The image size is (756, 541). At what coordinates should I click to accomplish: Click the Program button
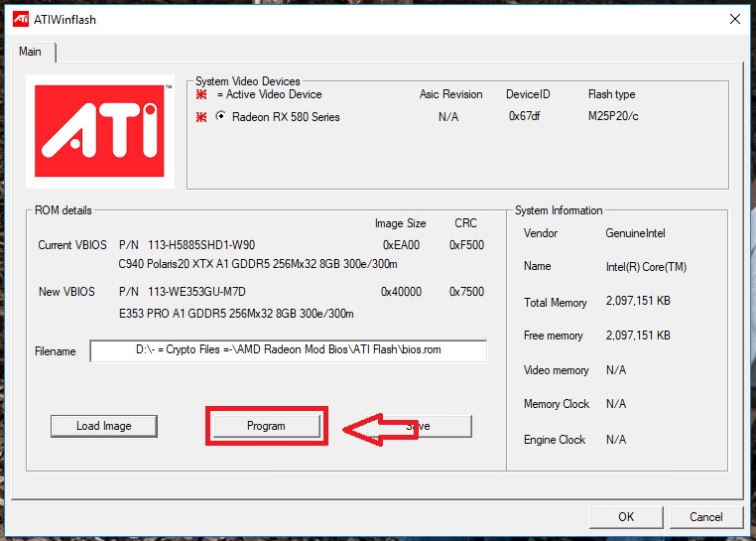(x=266, y=426)
